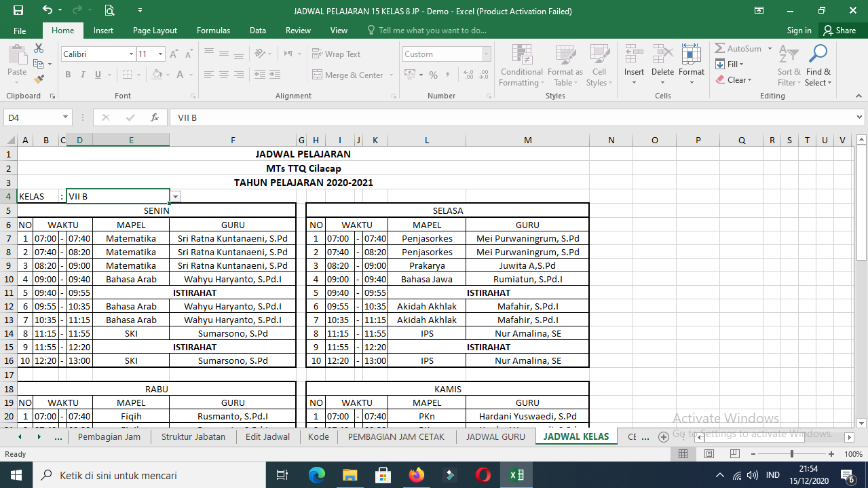The width and height of the screenshot is (868, 488).
Task: Toggle Bold formatting
Action: (68, 75)
